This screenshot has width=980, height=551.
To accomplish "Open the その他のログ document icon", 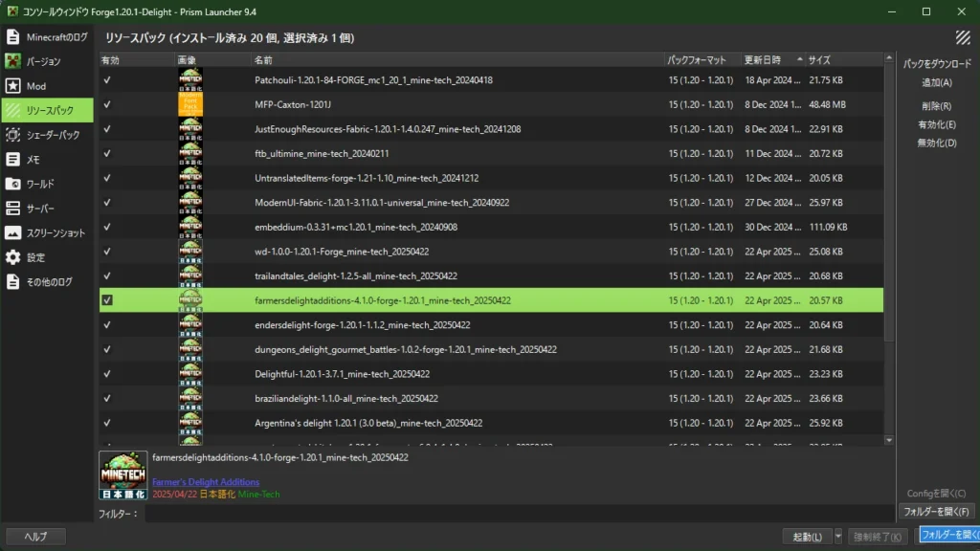I will [x=12, y=282].
